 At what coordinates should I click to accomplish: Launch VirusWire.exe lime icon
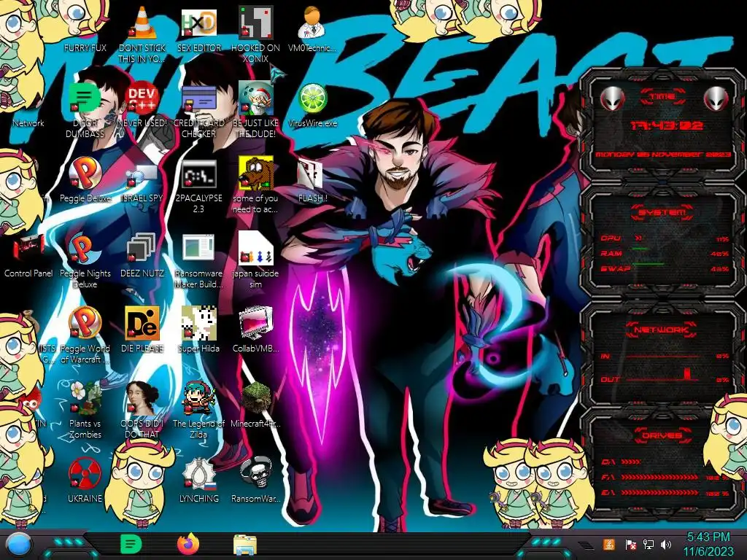[312, 98]
